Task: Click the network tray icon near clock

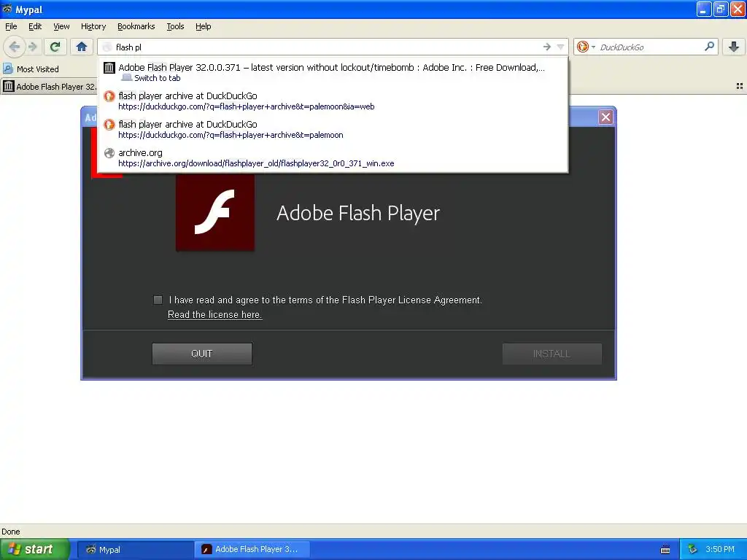Action: click(692, 550)
